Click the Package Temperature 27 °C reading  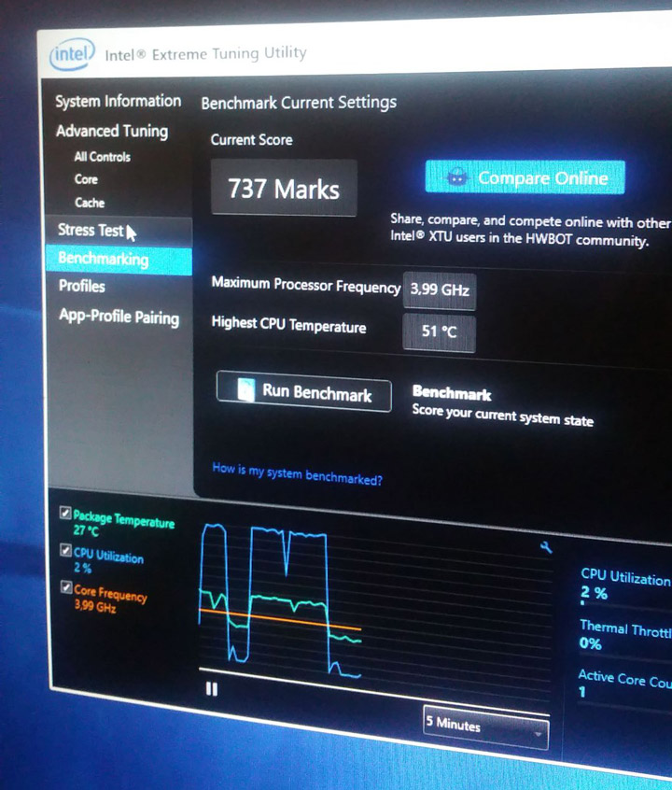pos(86,530)
